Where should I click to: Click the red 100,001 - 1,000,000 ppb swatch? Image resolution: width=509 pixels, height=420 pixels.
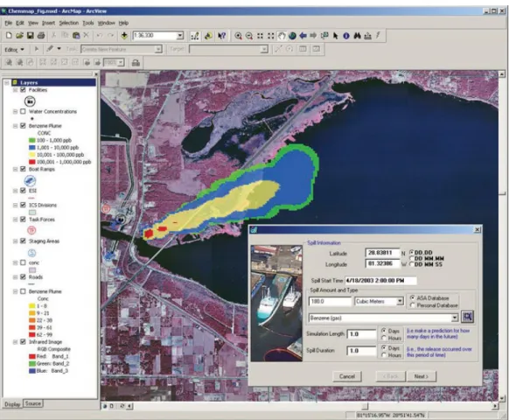[31, 162]
